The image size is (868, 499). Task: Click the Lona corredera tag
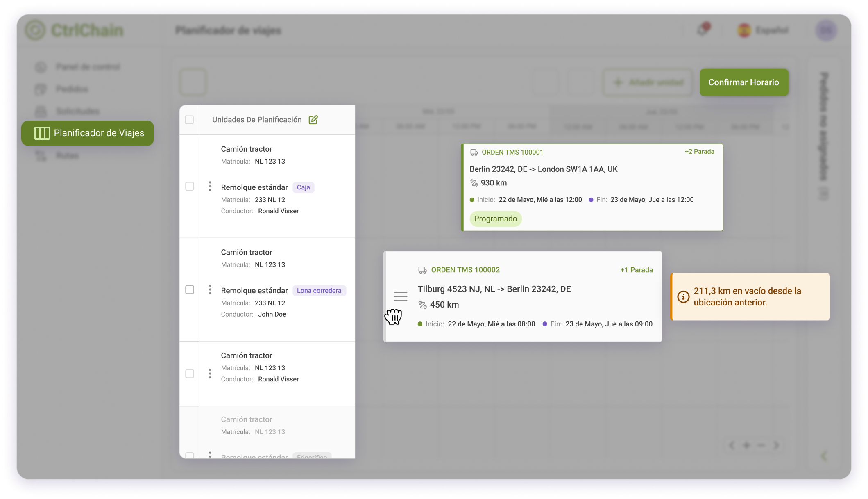pos(319,291)
